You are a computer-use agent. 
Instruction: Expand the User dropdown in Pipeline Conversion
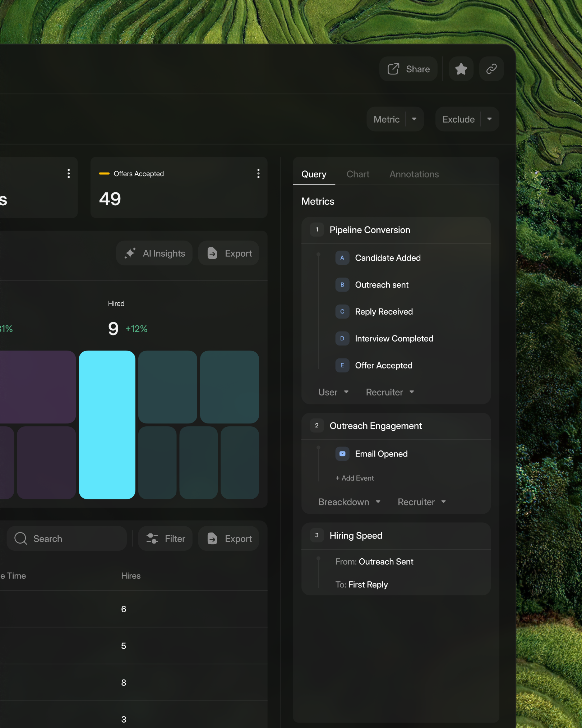(333, 392)
